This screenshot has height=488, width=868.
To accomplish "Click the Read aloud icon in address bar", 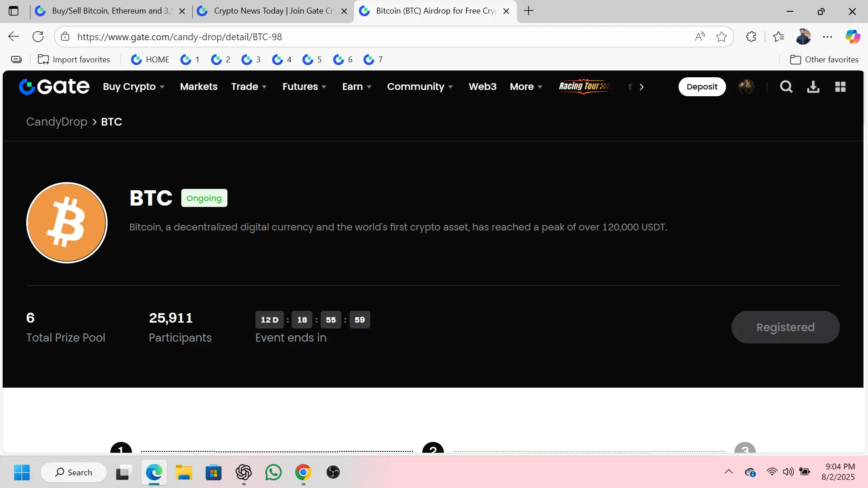I will [700, 37].
